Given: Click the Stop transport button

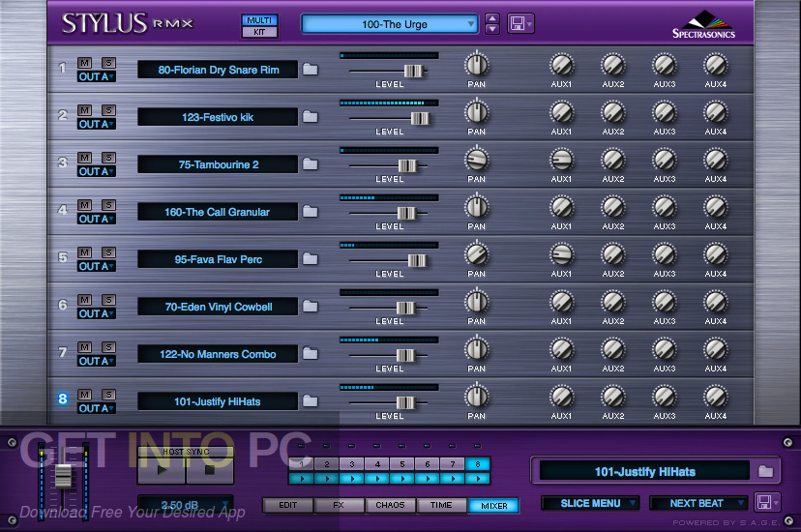Looking at the screenshot, I should click(x=210, y=470).
